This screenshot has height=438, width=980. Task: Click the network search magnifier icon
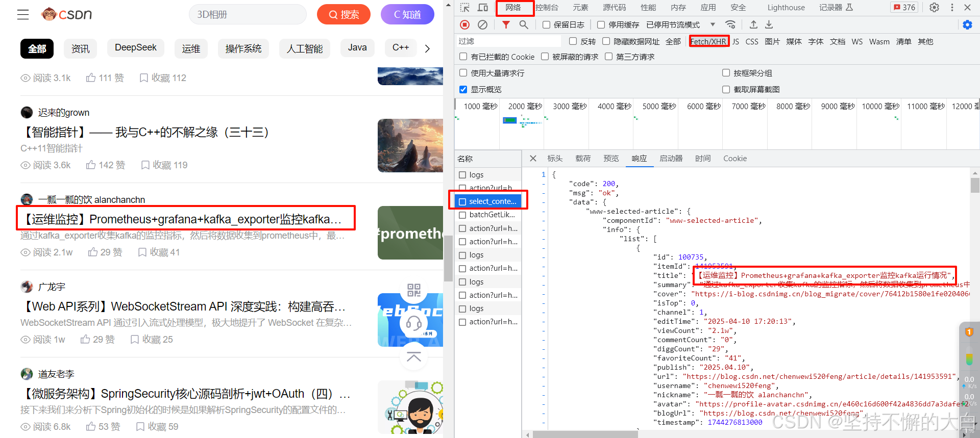[x=524, y=24]
